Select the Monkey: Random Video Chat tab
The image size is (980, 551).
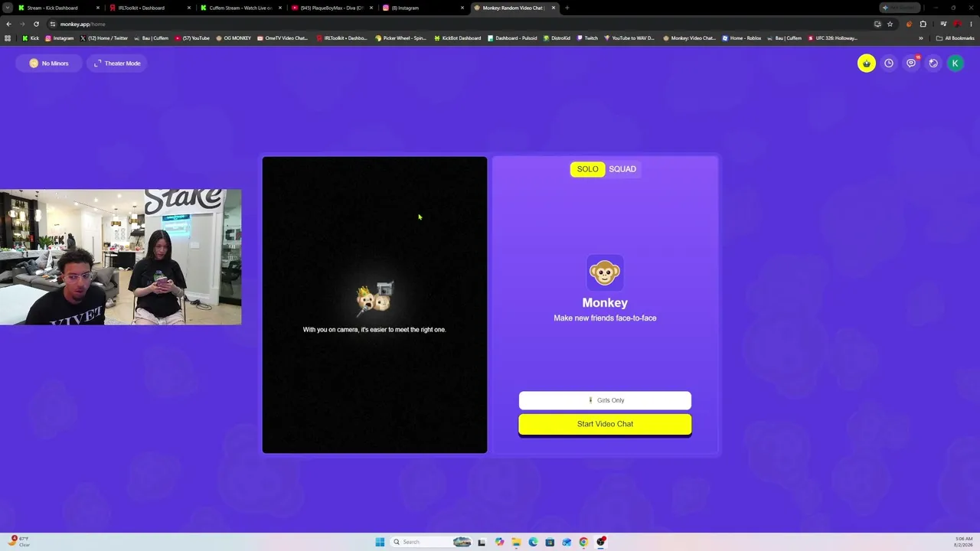click(x=514, y=8)
